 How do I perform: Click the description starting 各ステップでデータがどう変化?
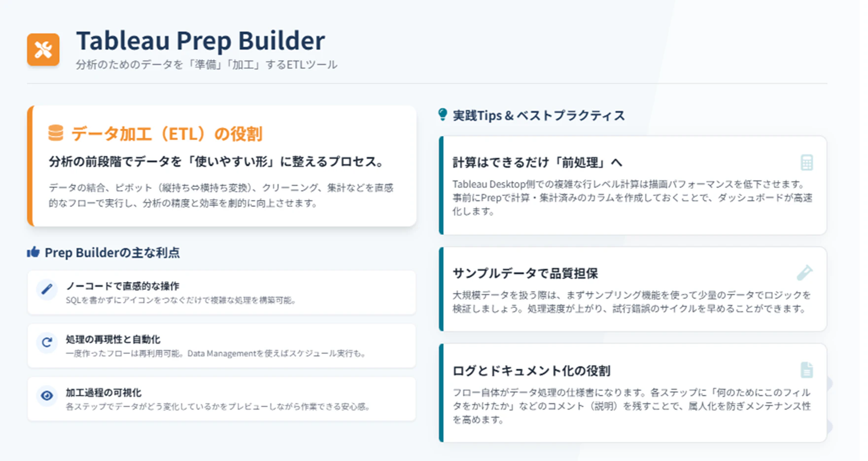pos(218,407)
